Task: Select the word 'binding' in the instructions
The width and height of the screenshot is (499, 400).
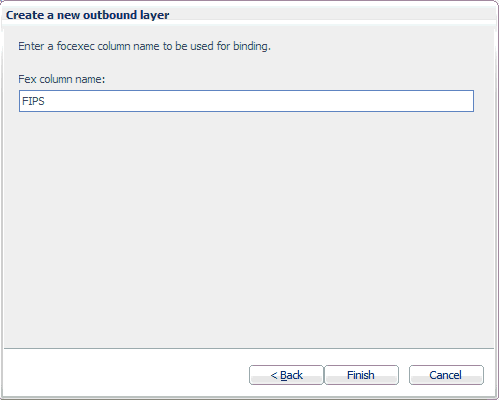Action: (250, 46)
